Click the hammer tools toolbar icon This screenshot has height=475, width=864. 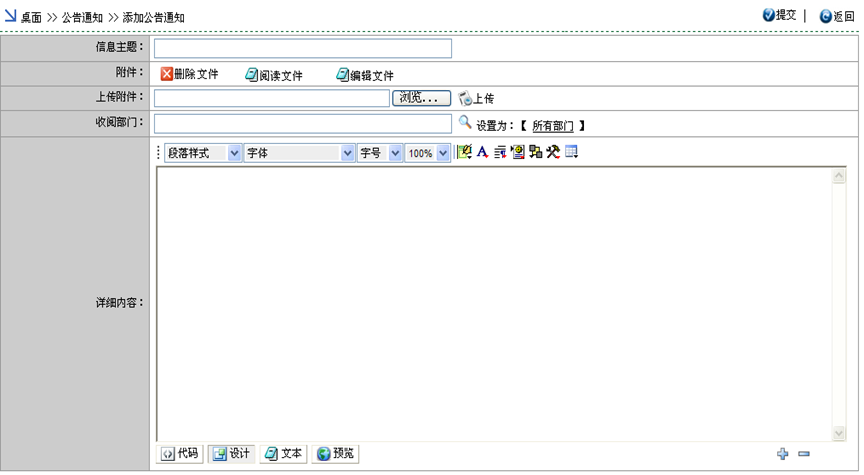(553, 152)
